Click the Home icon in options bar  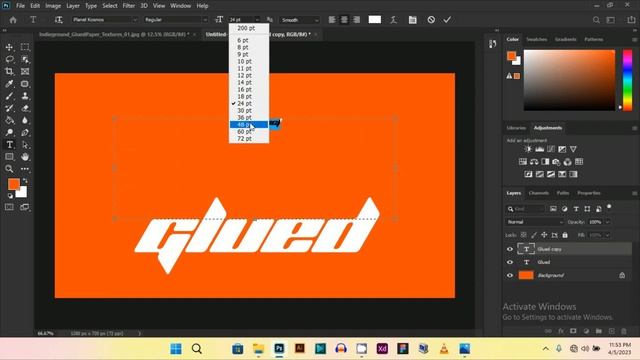[x=13, y=20]
